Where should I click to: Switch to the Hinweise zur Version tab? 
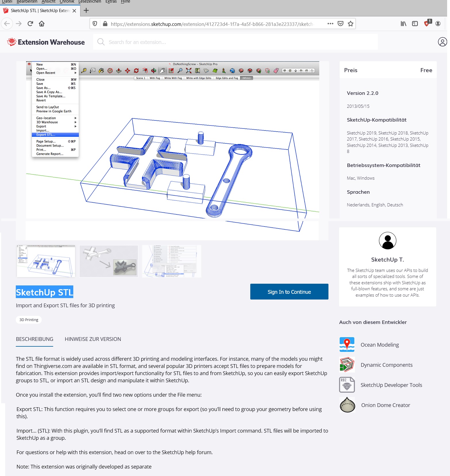tap(93, 339)
